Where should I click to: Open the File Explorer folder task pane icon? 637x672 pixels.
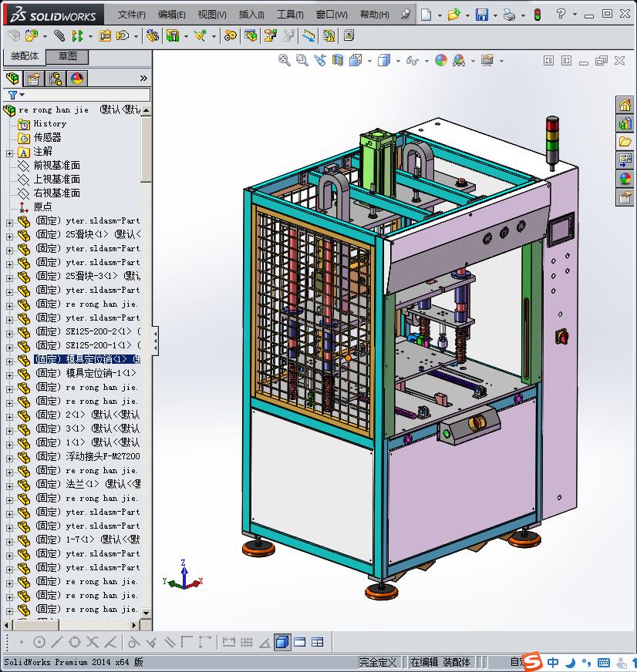click(x=625, y=142)
